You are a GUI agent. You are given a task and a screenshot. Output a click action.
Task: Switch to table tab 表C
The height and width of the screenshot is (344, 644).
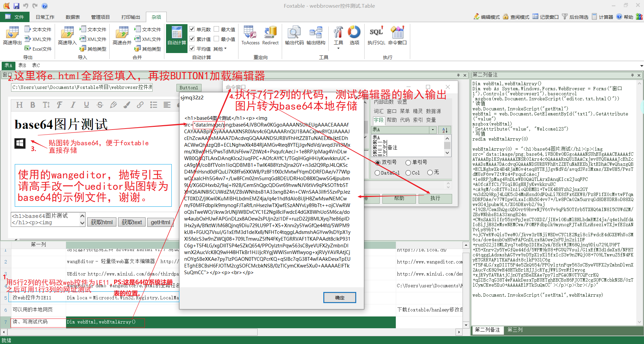pos(36,65)
